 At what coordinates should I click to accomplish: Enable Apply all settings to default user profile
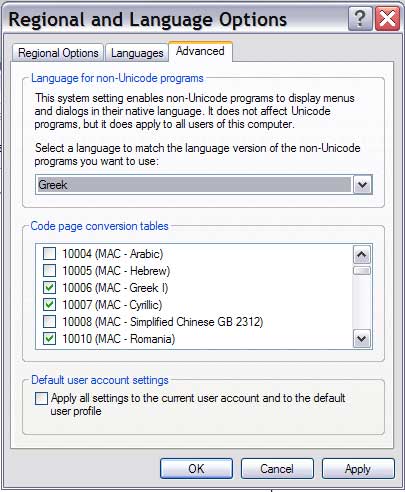(41, 398)
